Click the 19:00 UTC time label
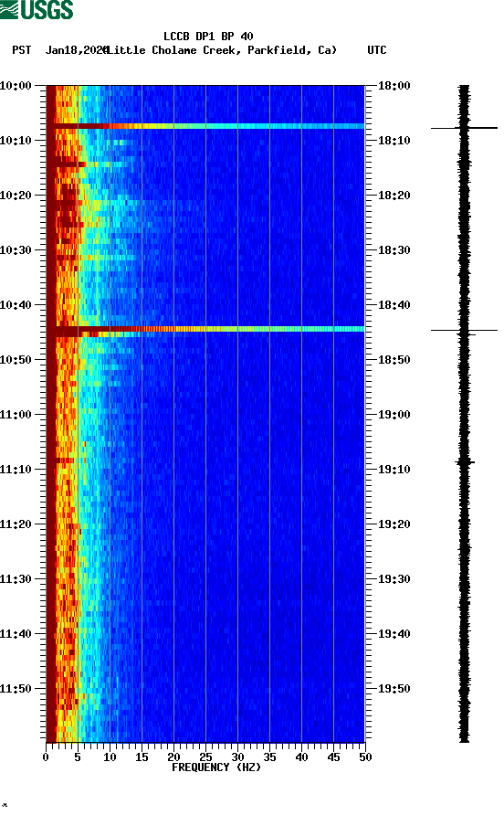 click(x=394, y=415)
